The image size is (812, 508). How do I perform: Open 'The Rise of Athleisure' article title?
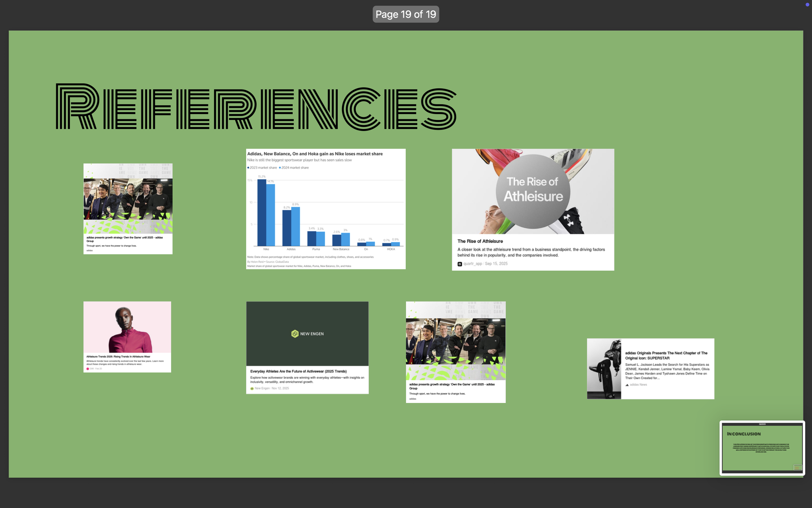pos(480,241)
